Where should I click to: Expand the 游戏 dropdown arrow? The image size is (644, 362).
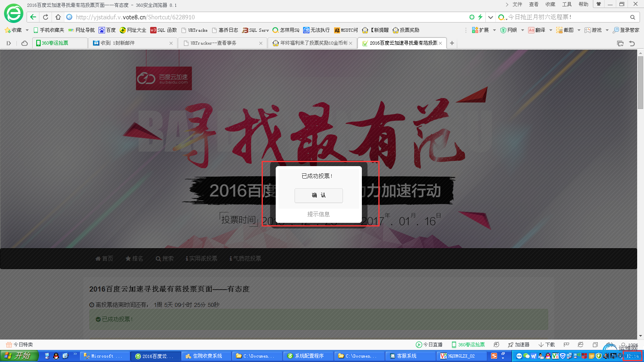click(607, 30)
